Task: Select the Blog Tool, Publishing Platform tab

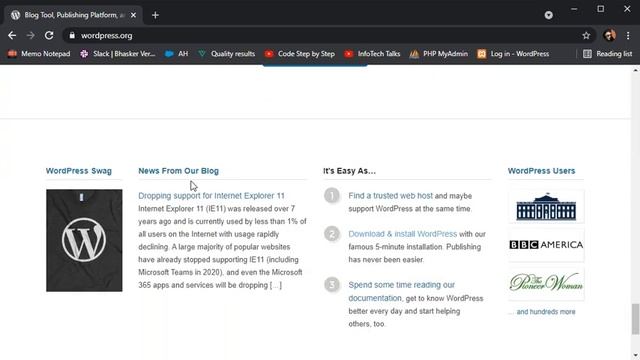Action: click(x=73, y=15)
